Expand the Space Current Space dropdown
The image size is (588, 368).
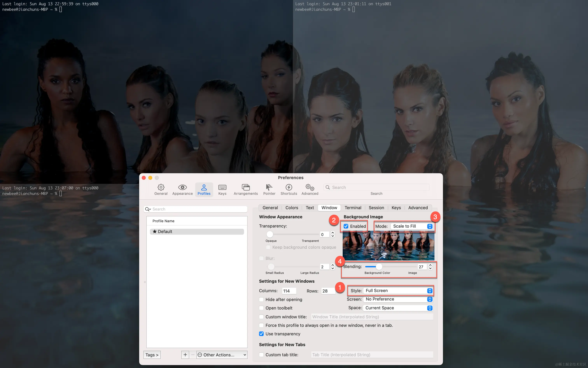(398, 308)
